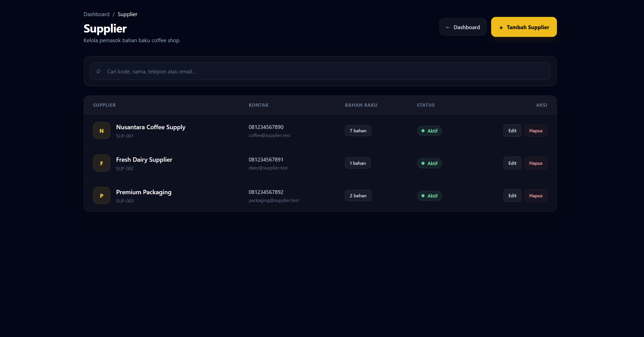Click the P avatar for Premium Packaging
This screenshot has width=644, height=337.
click(x=102, y=195)
